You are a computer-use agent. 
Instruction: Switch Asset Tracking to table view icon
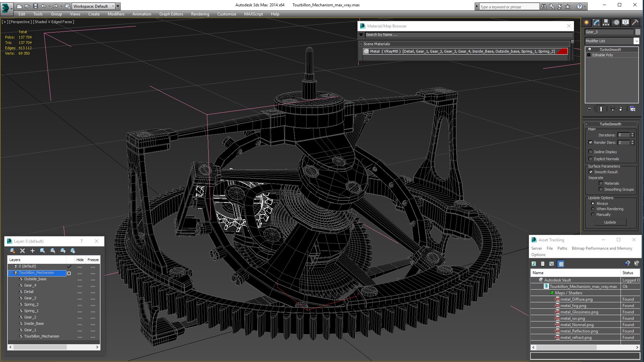click(x=561, y=264)
